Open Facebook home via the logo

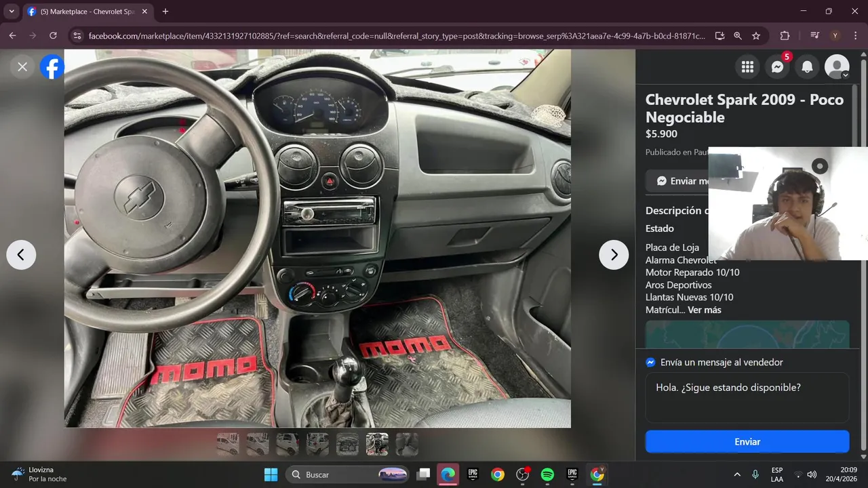(52, 66)
